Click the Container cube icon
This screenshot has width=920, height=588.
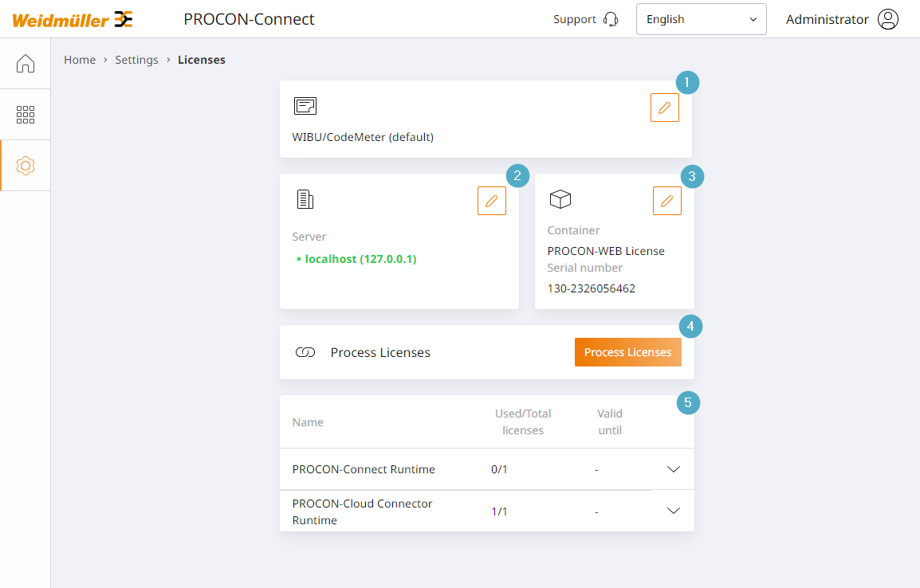pyautogui.click(x=560, y=199)
